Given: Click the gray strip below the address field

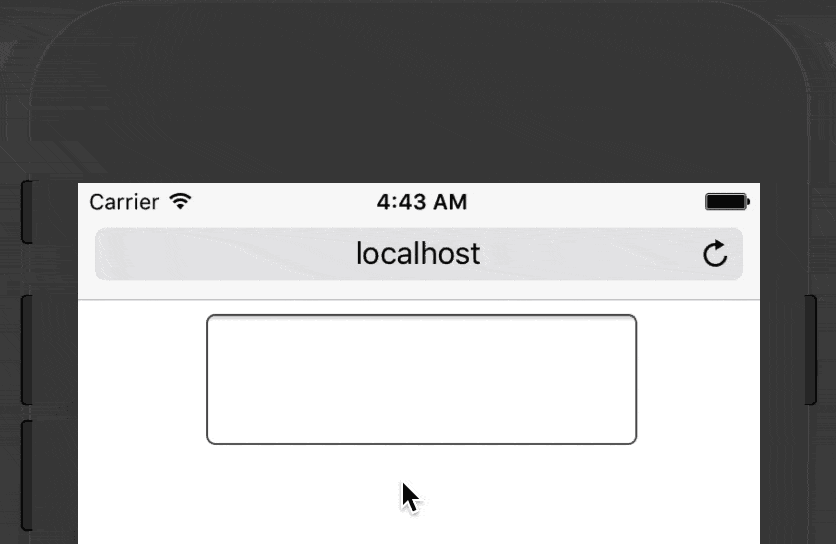Looking at the screenshot, I should (419, 290).
